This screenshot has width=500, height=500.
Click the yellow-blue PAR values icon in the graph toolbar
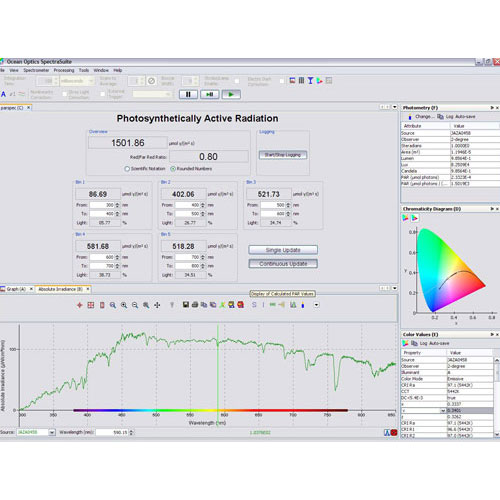(x=303, y=305)
